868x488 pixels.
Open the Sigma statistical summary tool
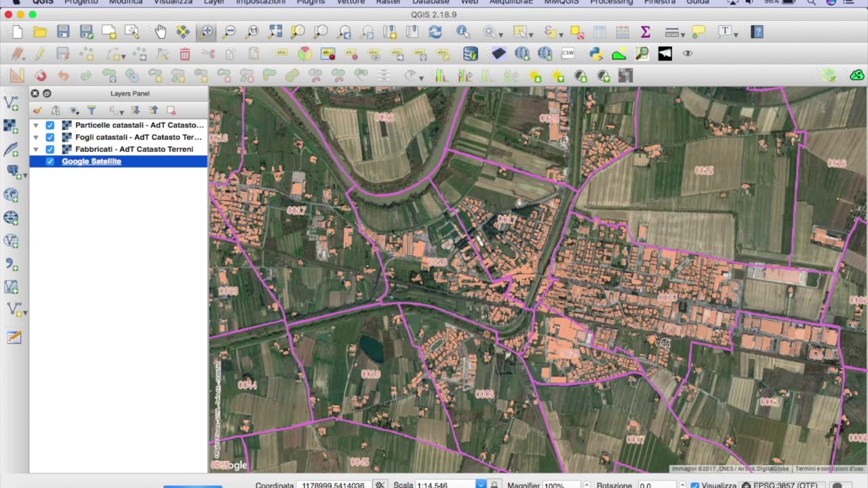pyautogui.click(x=646, y=32)
